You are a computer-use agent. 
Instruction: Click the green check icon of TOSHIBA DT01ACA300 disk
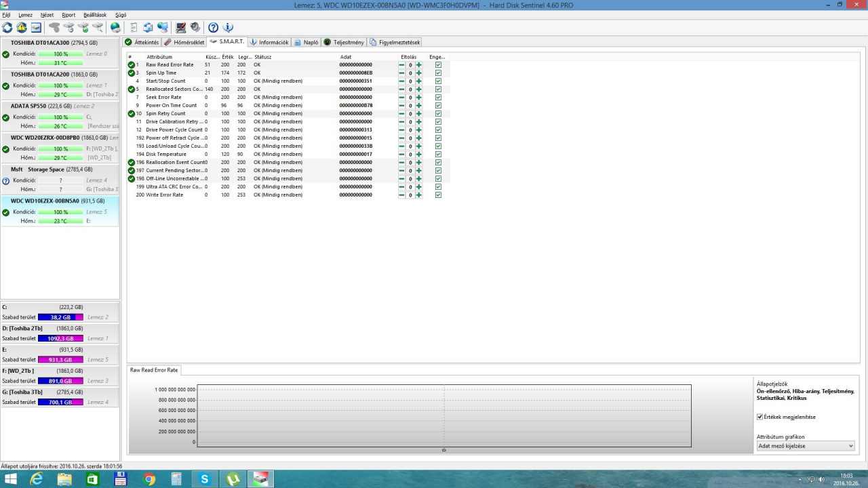coord(6,54)
